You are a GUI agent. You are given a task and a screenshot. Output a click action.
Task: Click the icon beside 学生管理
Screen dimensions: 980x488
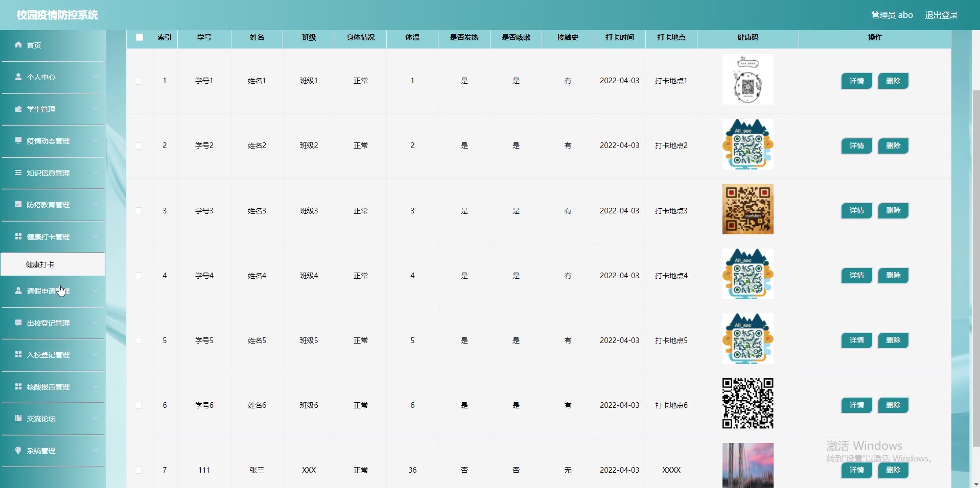tap(18, 109)
